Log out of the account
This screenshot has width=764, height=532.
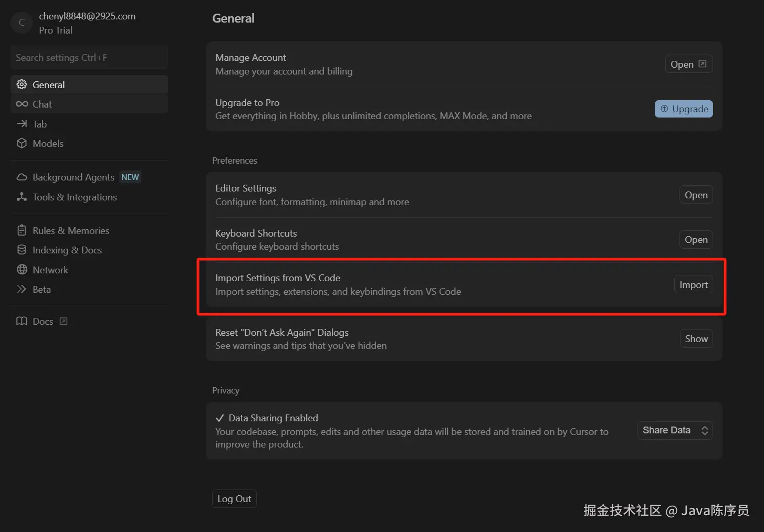(x=234, y=499)
